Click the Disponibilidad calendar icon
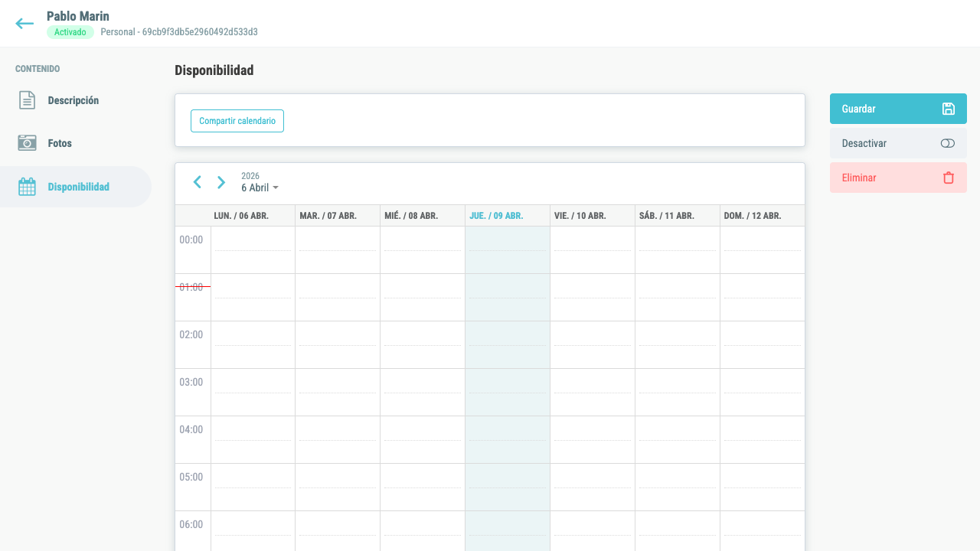Screen dimensions: 980x551 click(x=27, y=187)
